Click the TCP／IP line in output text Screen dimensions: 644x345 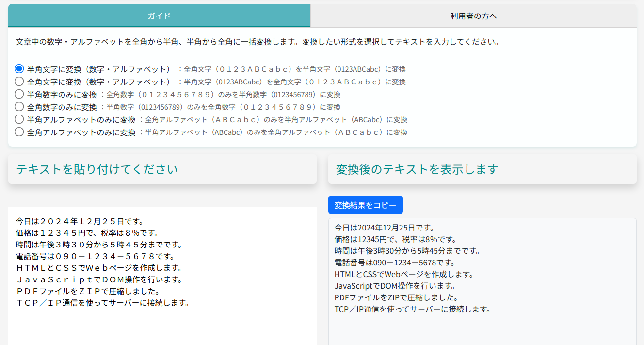pyautogui.click(x=411, y=309)
